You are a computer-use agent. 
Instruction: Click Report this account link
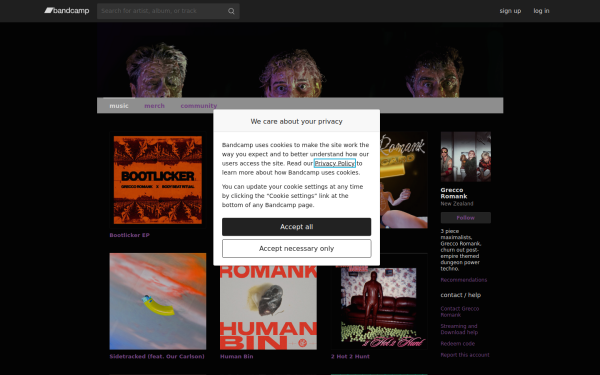coord(465,355)
